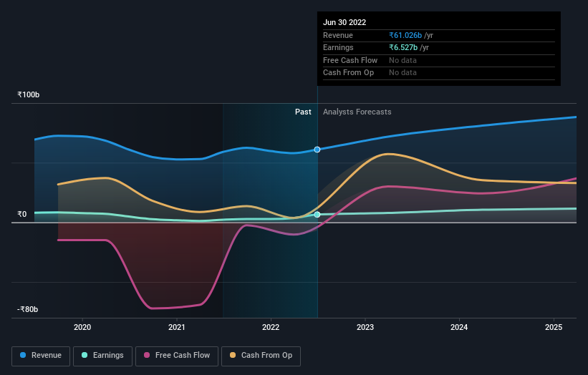
Task: Toggle the Earnings legend button
Action: tap(102, 356)
